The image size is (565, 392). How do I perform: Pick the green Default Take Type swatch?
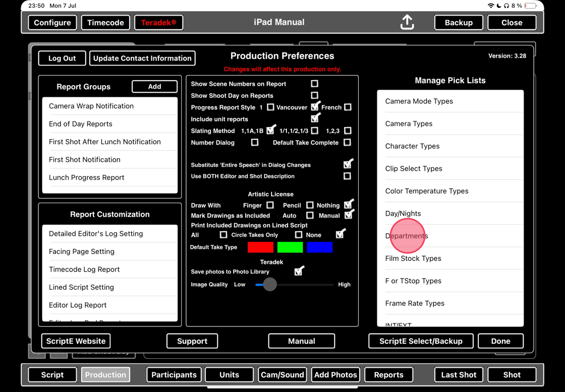pos(290,247)
